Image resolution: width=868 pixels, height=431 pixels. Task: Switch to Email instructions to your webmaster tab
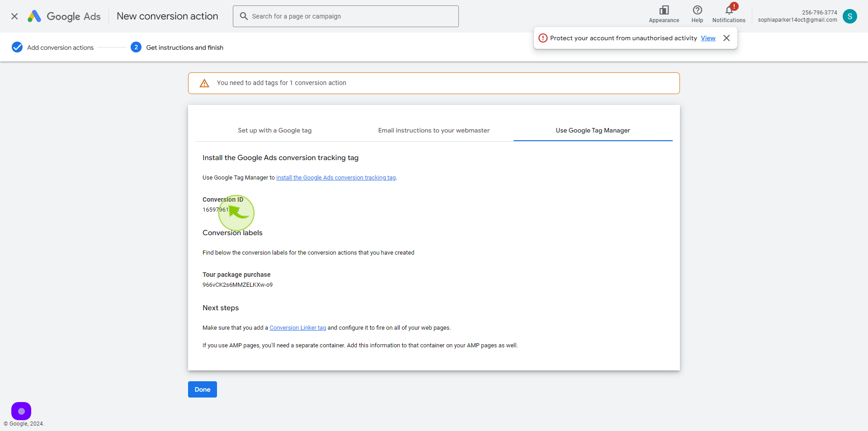[x=434, y=130]
